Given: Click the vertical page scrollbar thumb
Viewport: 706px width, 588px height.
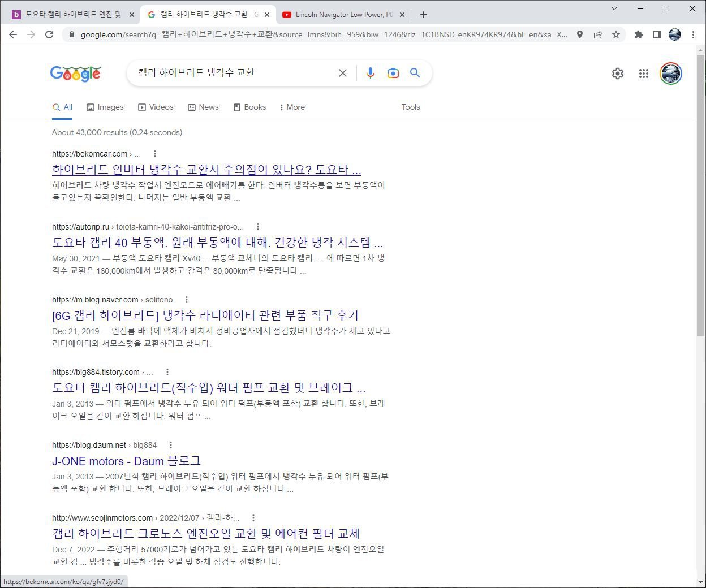Looking at the screenshot, I should (x=701, y=196).
